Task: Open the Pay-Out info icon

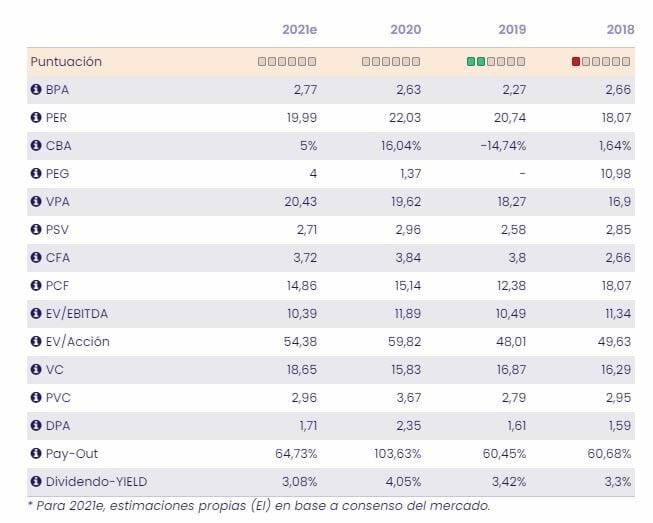Action: coord(36,454)
